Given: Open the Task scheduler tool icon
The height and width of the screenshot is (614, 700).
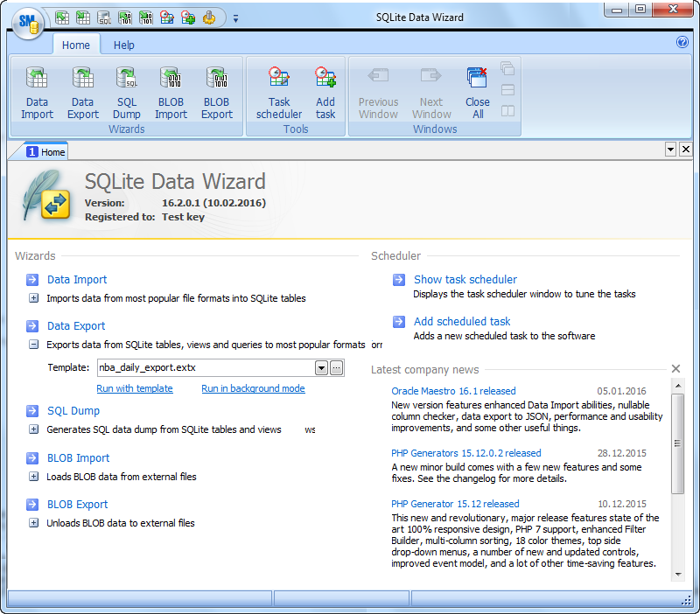Looking at the screenshot, I should tap(278, 90).
